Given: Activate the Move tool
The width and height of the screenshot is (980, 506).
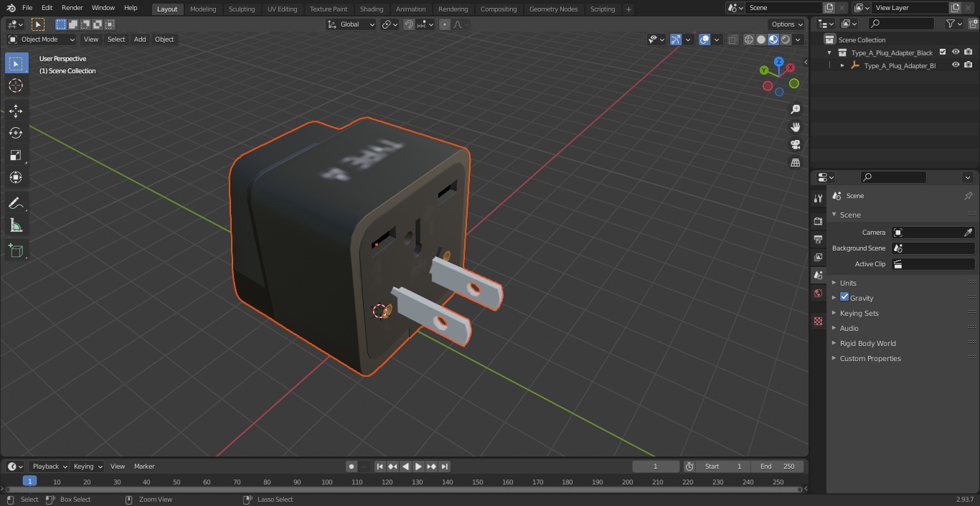Looking at the screenshot, I should [x=16, y=111].
